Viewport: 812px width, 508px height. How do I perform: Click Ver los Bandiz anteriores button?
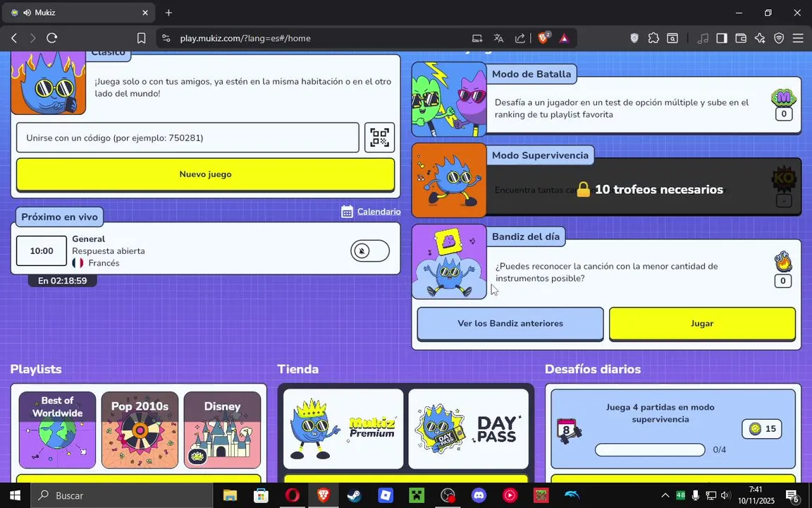pos(510,323)
